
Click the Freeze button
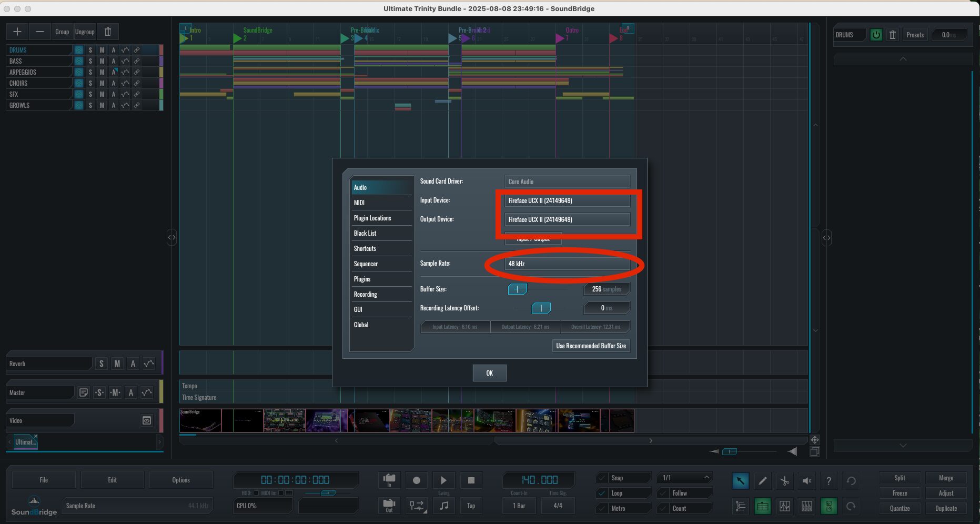[900, 493]
